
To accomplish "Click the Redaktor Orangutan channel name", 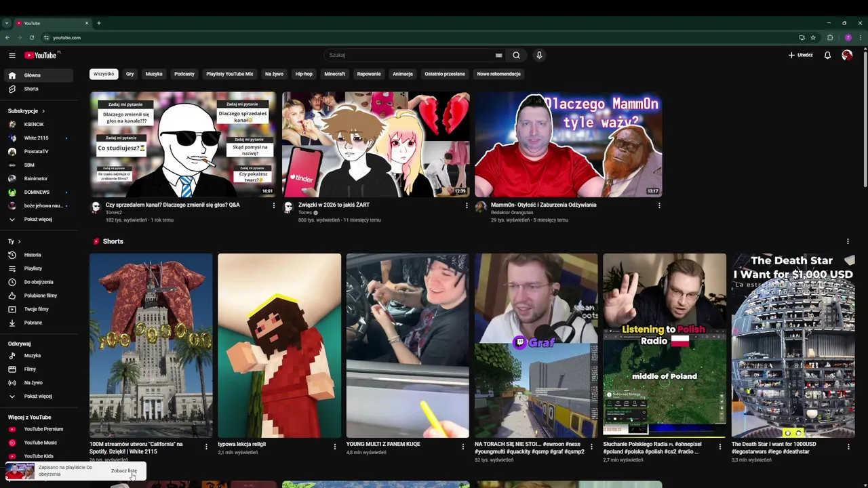I will tap(512, 213).
